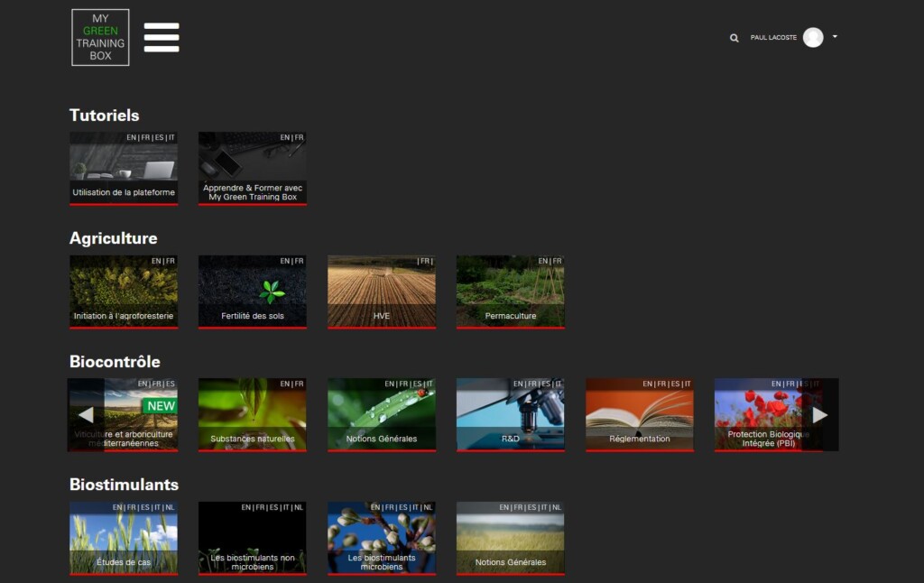Select the R&D course tile
The image size is (924, 583).
pos(510,414)
